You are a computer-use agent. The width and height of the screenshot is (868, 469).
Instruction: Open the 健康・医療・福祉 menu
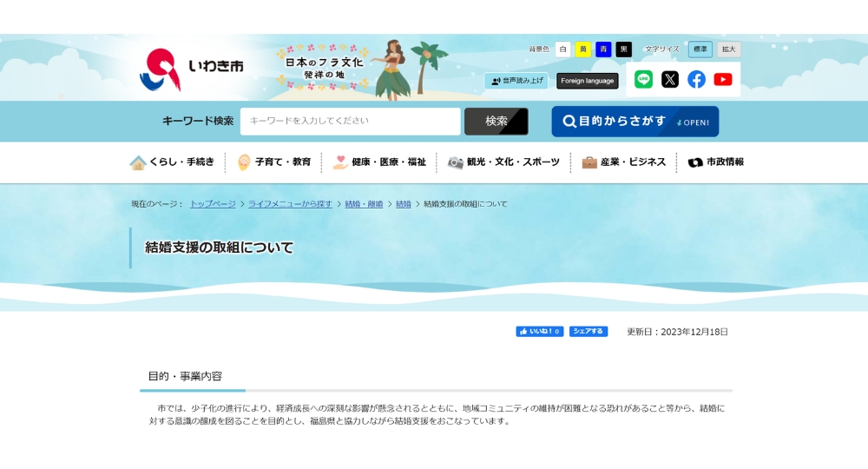click(379, 162)
